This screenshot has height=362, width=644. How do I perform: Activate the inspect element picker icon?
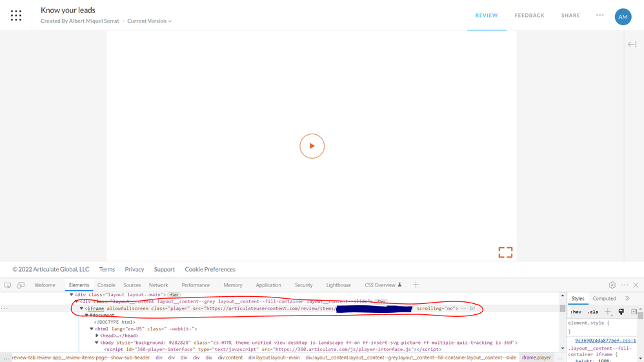click(x=7, y=285)
